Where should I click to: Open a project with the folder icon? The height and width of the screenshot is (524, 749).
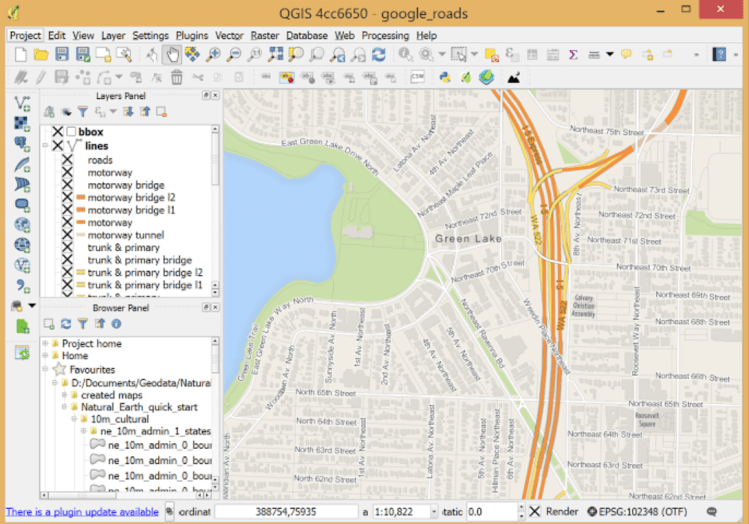coord(40,54)
